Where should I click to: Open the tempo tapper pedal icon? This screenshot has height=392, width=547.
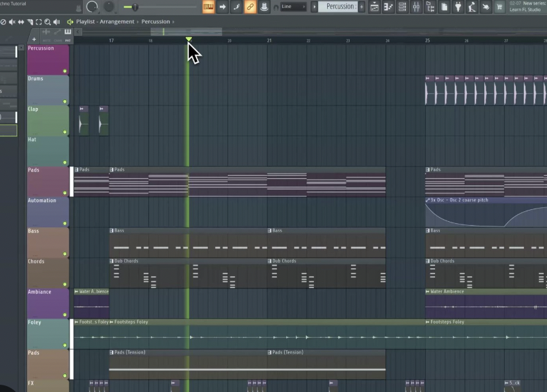point(472,7)
